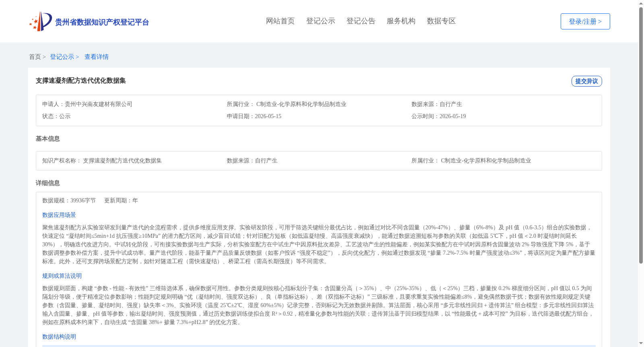This screenshot has width=644, height=347.
Task: Open the 数据专区 menu item
Action: (x=441, y=21)
